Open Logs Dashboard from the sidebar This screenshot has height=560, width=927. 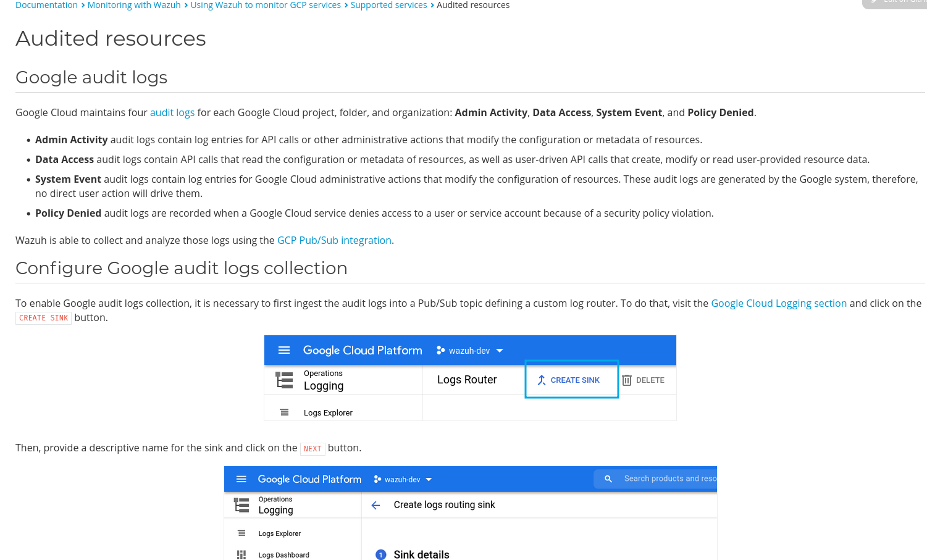(283, 554)
